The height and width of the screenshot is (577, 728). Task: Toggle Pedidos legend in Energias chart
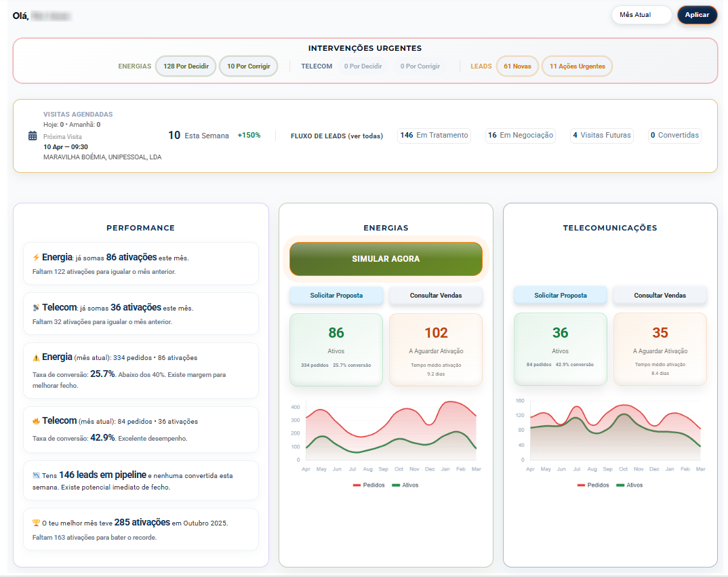(369, 485)
